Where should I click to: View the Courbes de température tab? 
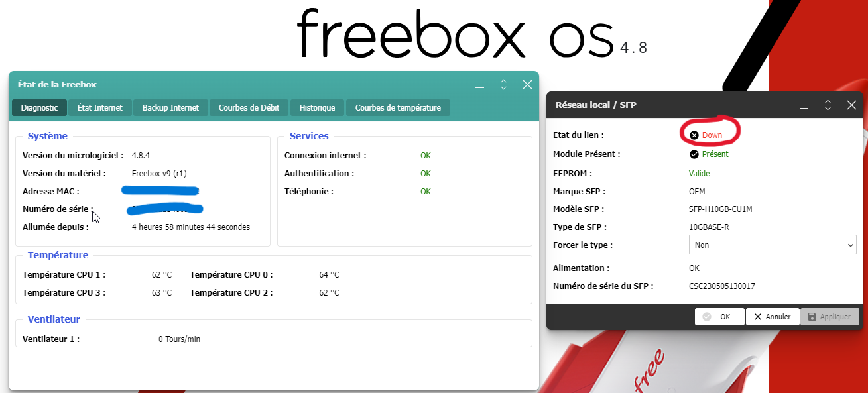(398, 107)
